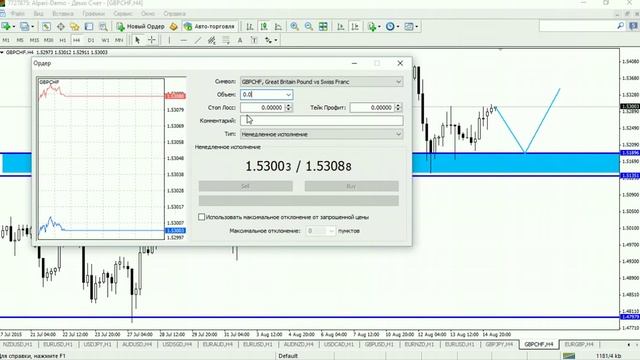This screenshot has width=640, height=360.
Task: Expand the Volume combo box arrow
Action: point(289,95)
